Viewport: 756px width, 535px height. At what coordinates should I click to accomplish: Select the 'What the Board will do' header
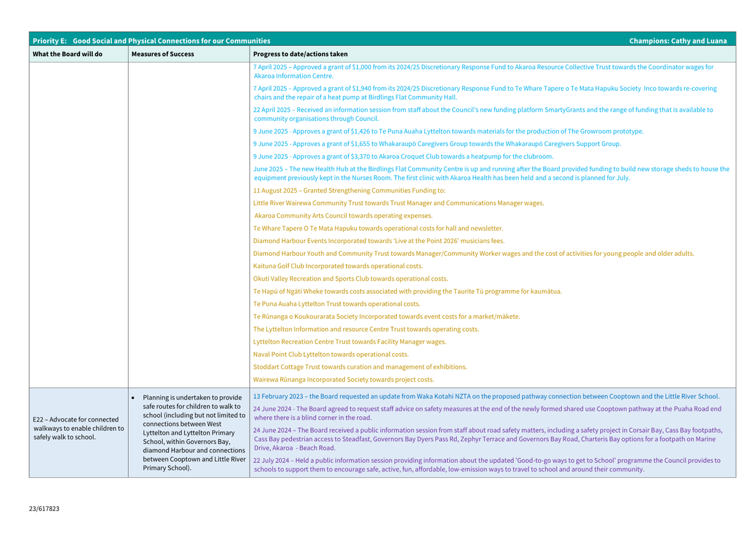[x=68, y=54]
